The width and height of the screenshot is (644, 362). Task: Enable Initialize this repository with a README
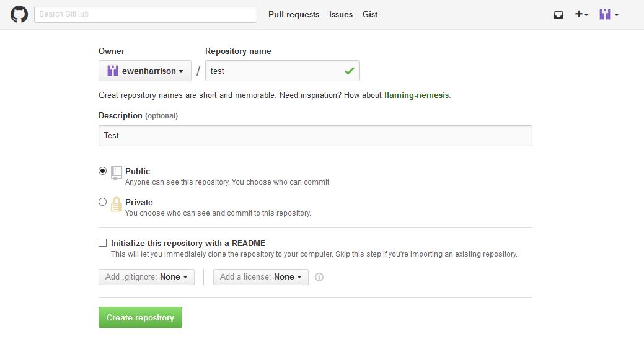(x=103, y=243)
